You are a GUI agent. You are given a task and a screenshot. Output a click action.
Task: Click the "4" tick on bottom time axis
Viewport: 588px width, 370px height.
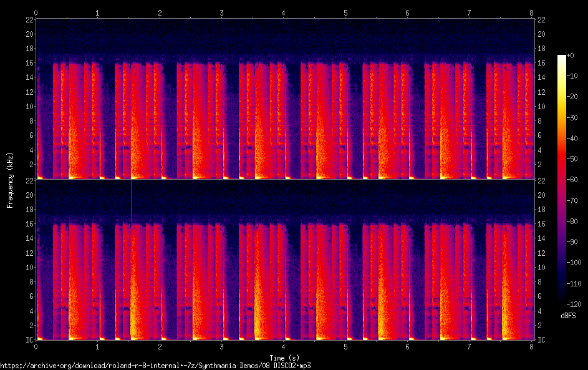(284, 347)
